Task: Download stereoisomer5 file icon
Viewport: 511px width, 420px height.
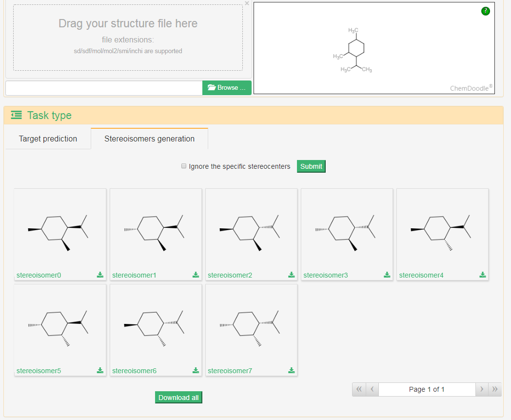Action: [x=100, y=371]
